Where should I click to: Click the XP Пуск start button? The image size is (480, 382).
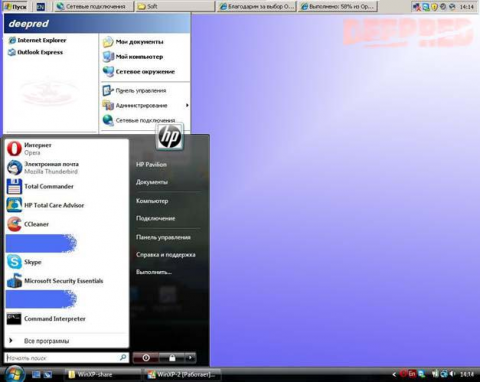click(16, 7)
